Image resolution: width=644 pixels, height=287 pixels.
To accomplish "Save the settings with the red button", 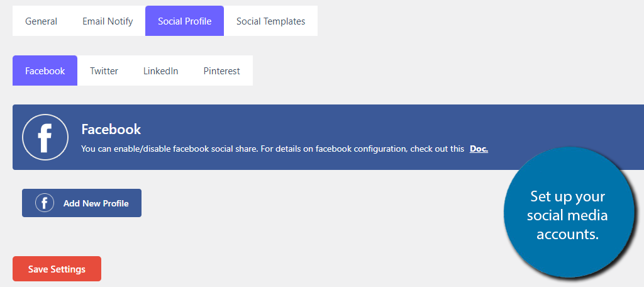I will (x=57, y=269).
